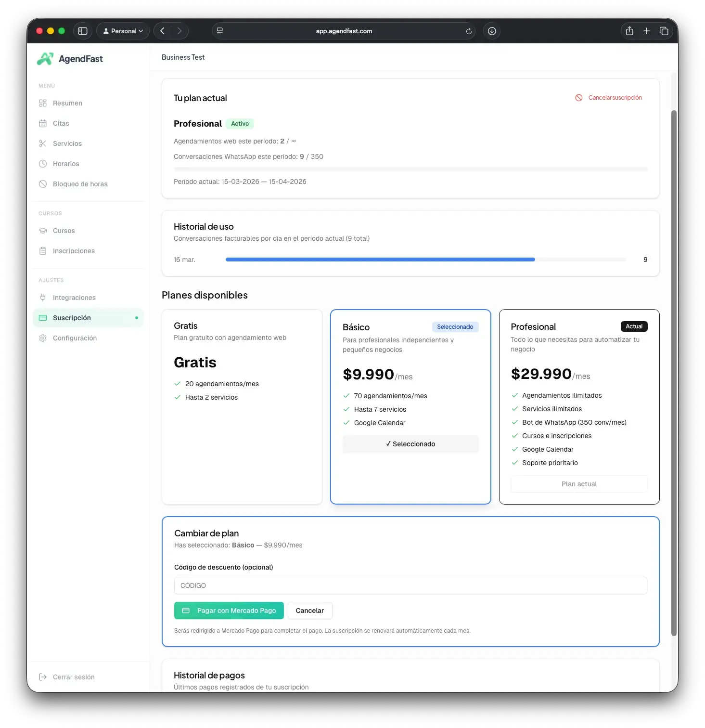Click the Configuración gear icon
Image resolution: width=705 pixels, height=728 pixels.
pos(43,338)
